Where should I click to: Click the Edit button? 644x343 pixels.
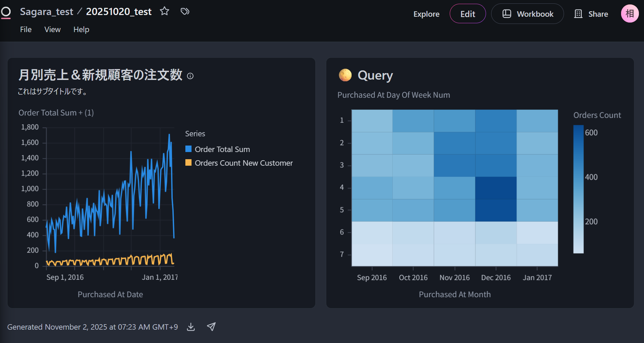click(468, 14)
